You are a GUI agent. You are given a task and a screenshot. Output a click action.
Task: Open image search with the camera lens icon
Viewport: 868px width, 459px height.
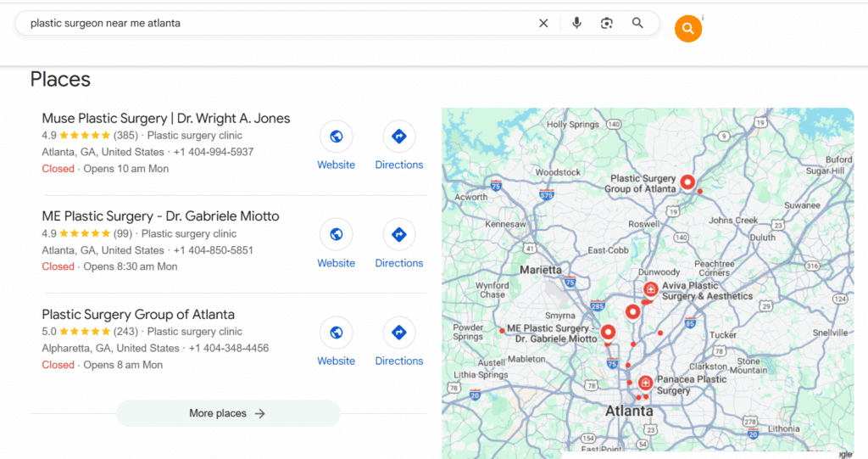[607, 23]
